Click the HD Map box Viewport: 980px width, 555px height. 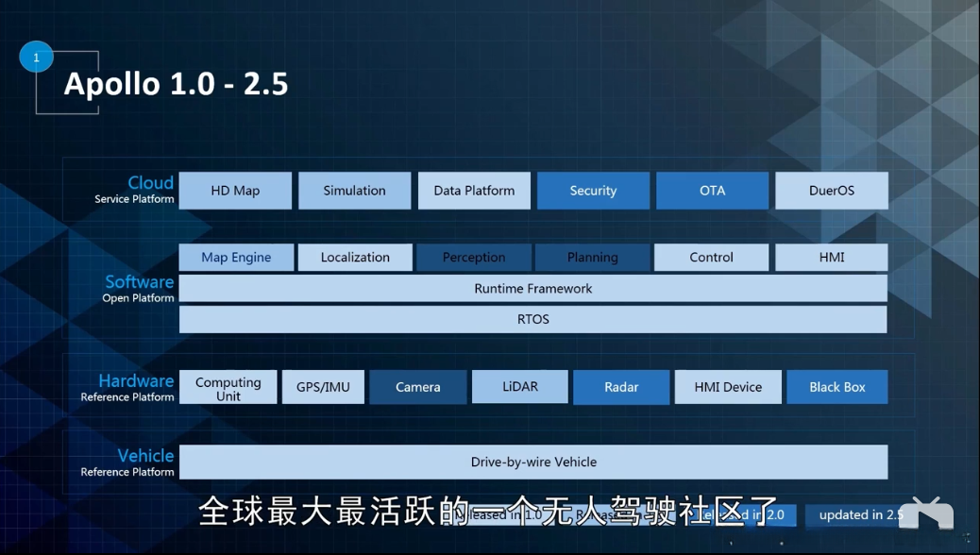pyautogui.click(x=235, y=191)
